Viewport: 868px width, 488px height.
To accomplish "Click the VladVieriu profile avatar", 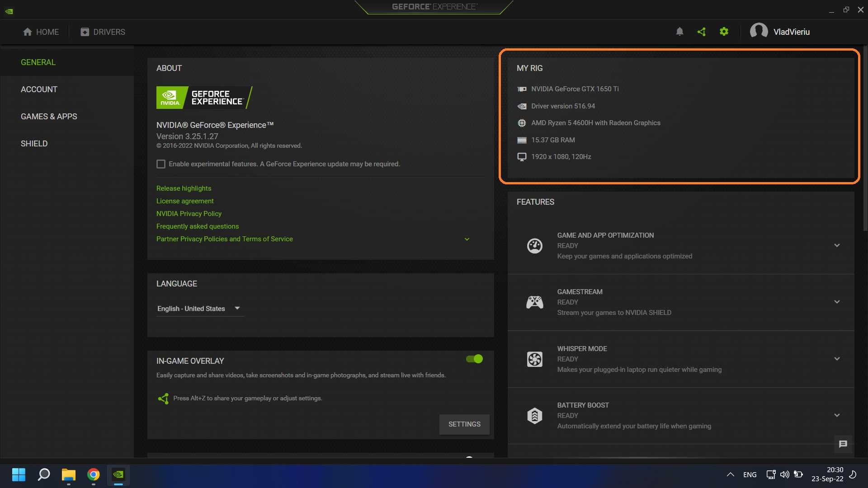I will pyautogui.click(x=759, y=32).
